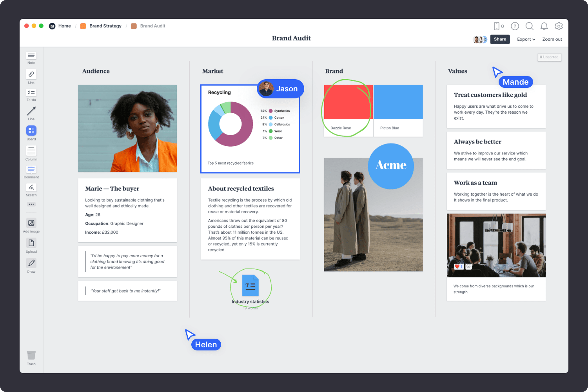Select the Note tool
The width and height of the screenshot is (588, 392).
[x=31, y=56]
